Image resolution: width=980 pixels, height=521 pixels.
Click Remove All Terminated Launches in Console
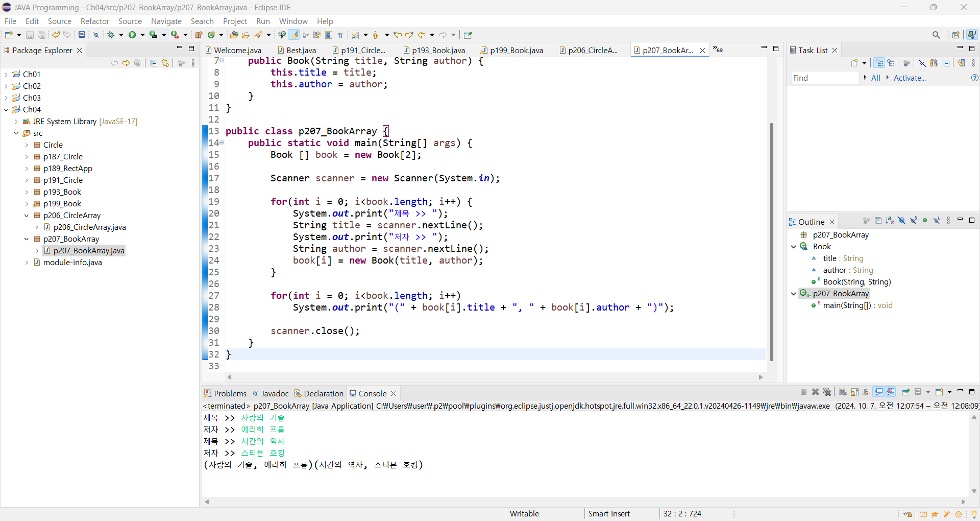coord(827,392)
